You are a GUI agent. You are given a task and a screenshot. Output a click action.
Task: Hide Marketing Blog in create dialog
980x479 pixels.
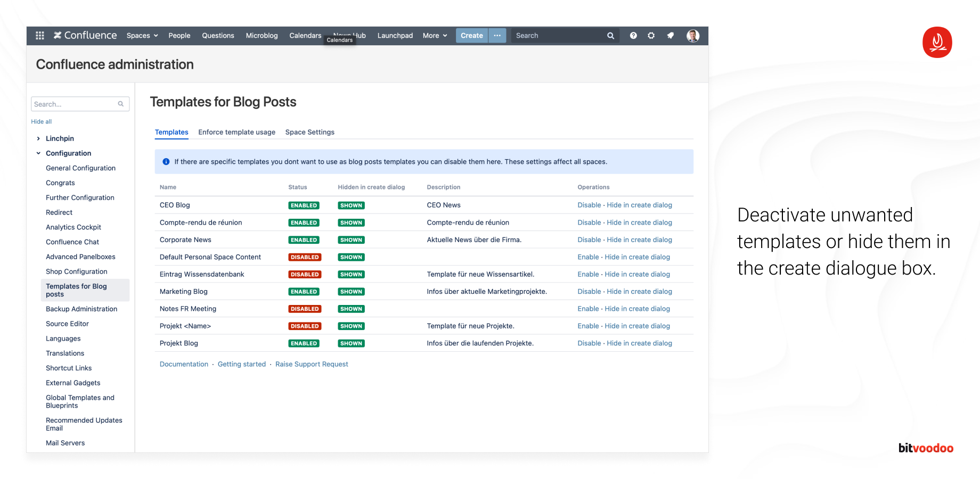point(639,292)
